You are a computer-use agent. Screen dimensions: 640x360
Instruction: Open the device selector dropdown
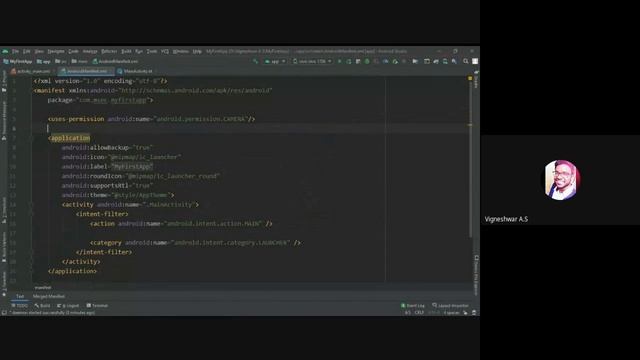[312, 61]
